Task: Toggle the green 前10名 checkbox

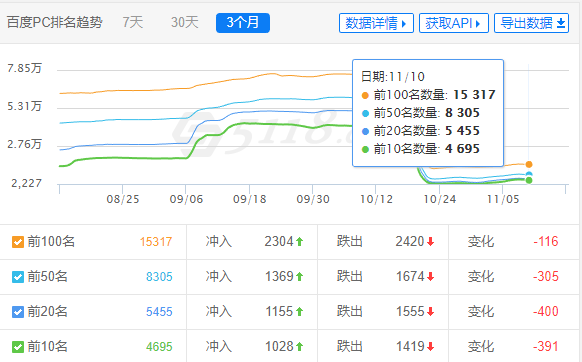Action: [x=18, y=347]
